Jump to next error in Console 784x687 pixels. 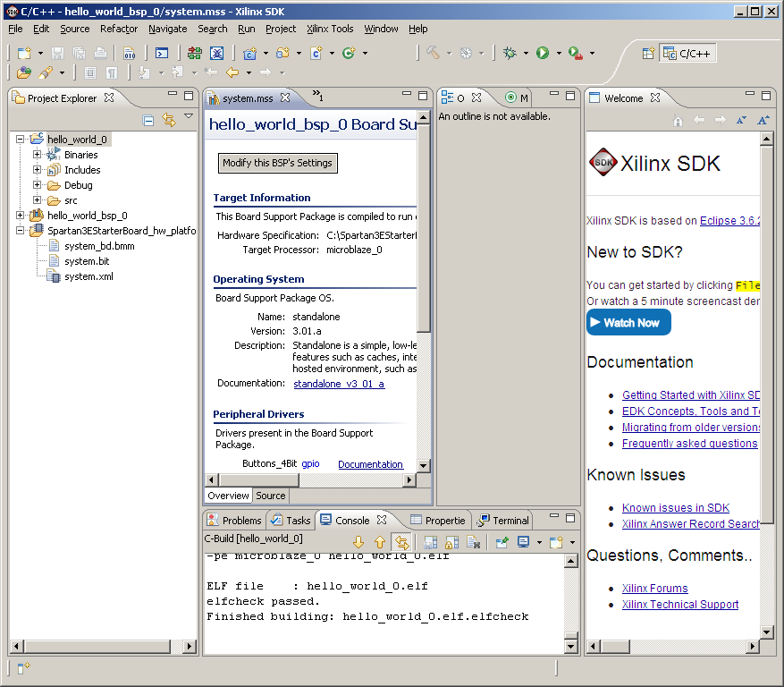pos(358,542)
